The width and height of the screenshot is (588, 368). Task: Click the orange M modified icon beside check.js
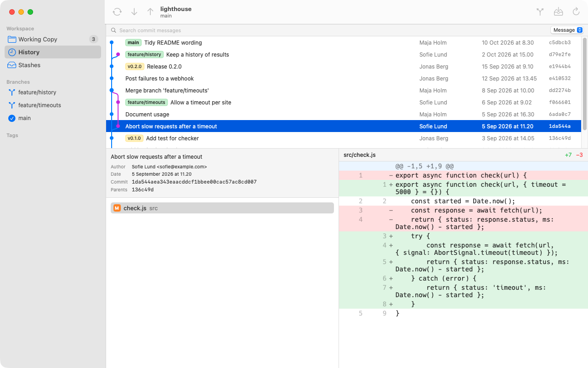click(117, 208)
